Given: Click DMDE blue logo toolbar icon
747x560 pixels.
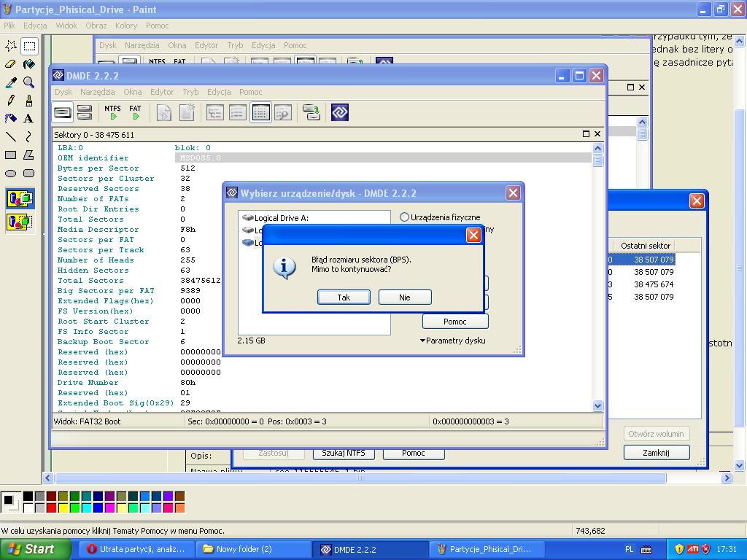Looking at the screenshot, I should coord(340,112).
